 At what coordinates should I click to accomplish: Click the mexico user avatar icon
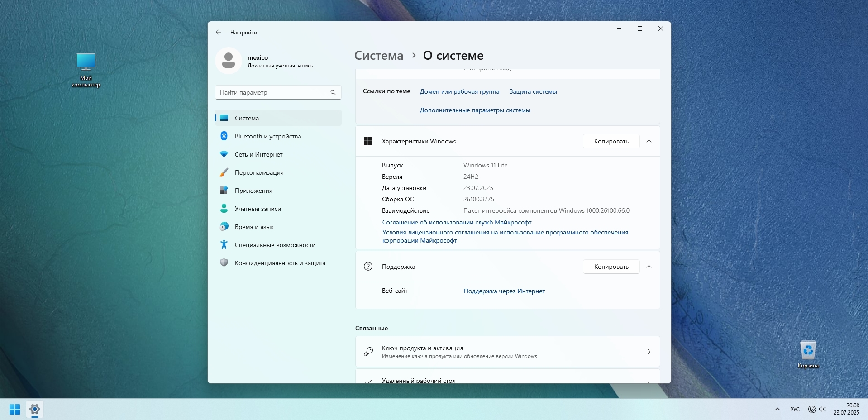point(229,61)
